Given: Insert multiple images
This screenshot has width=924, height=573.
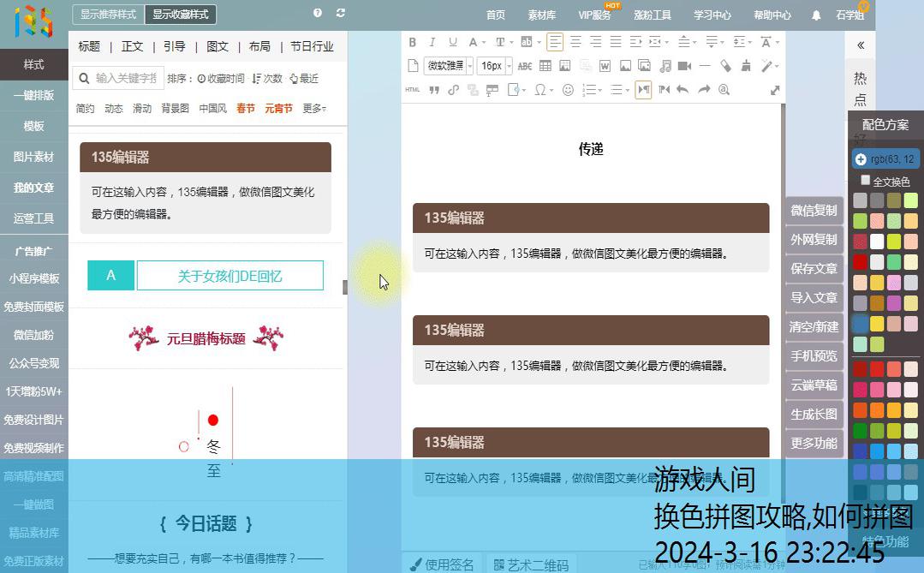Looking at the screenshot, I should click(645, 66).
